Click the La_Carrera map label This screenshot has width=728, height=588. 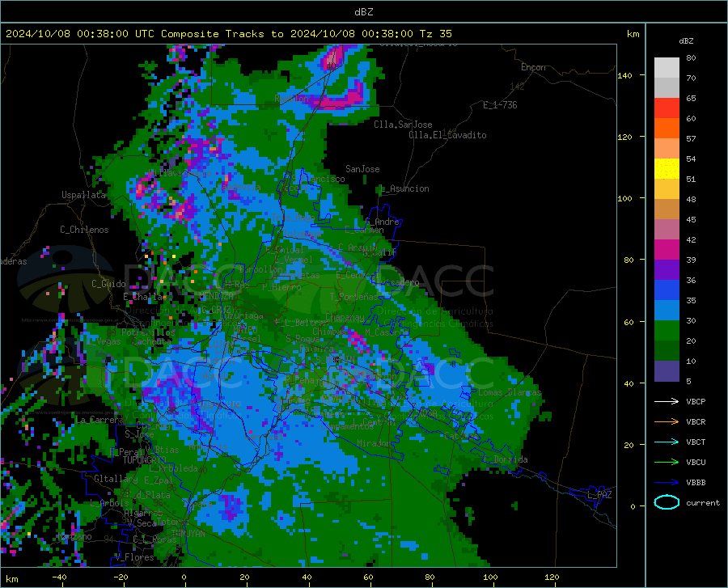point(99,420)
